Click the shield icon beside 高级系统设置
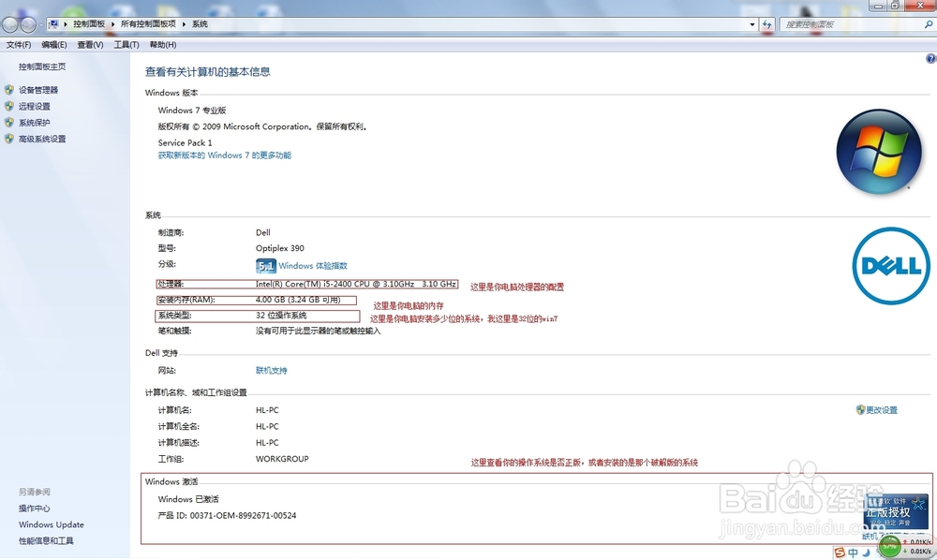 click(9, 139)
